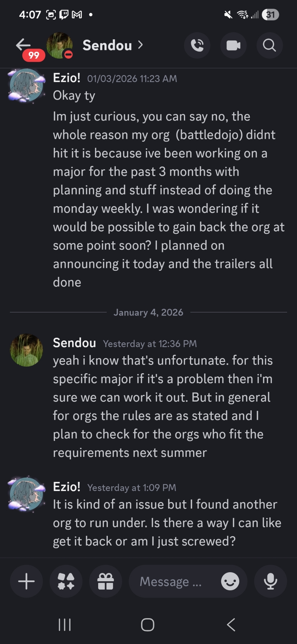
Task: Tap Ezio!'s avatar on first message
Action: (26, 85)
